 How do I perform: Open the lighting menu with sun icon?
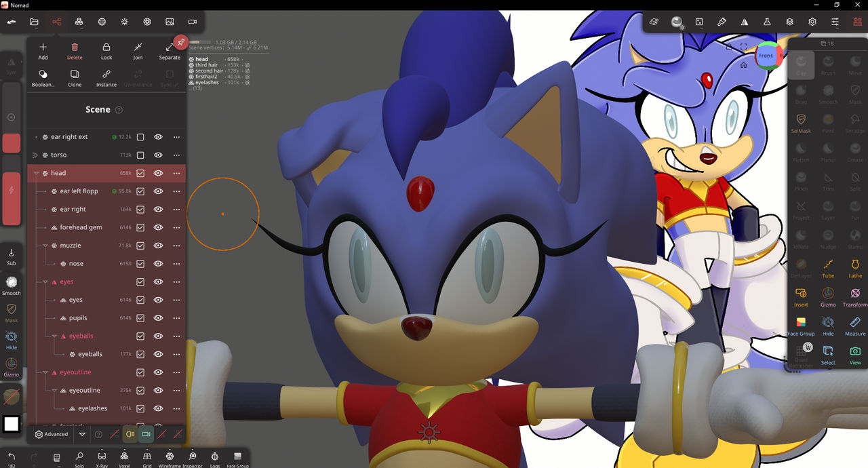pyautogui.click(x=124, y=22)
